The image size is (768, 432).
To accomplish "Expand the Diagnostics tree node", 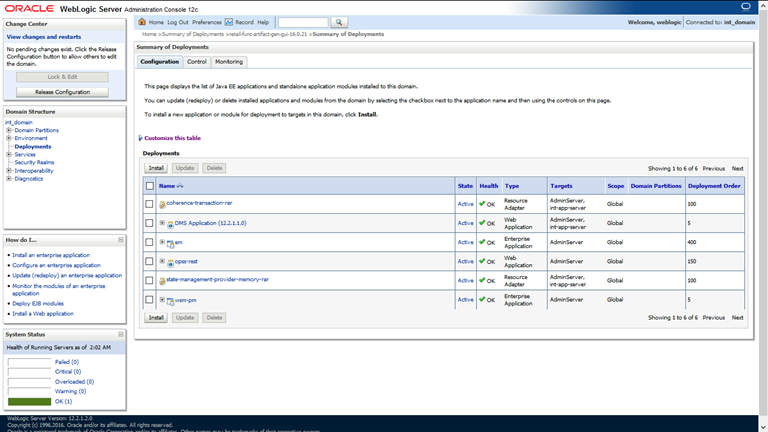I will click(9, 178).
